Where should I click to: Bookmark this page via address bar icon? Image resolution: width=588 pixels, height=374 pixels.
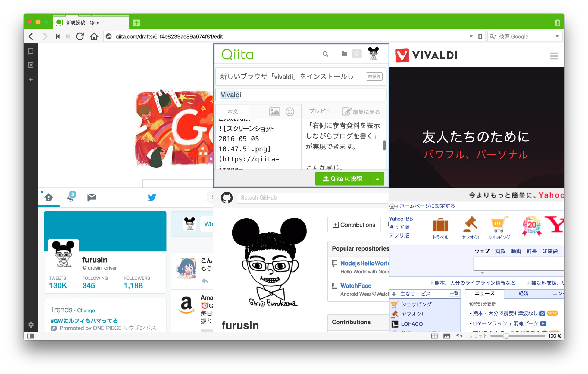tap(480, 36)
